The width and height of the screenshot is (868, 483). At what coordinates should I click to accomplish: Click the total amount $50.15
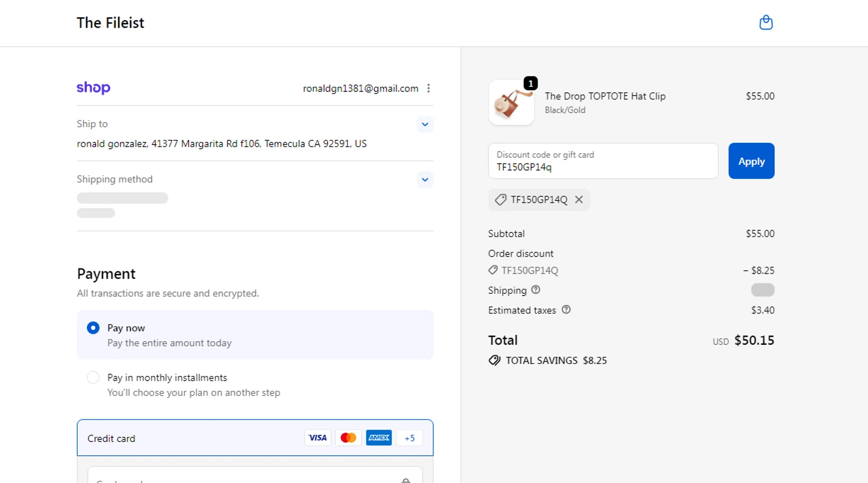pos(754,340)
